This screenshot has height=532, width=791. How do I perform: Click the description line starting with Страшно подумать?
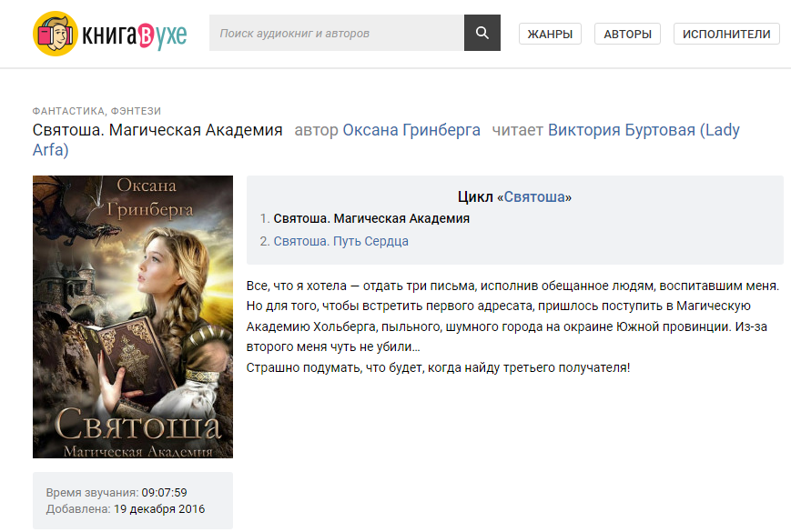click(x=438, y=367)
